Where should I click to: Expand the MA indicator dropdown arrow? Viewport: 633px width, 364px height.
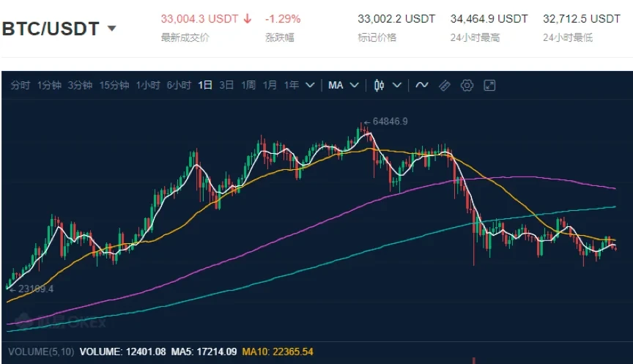tap(355, 86)
